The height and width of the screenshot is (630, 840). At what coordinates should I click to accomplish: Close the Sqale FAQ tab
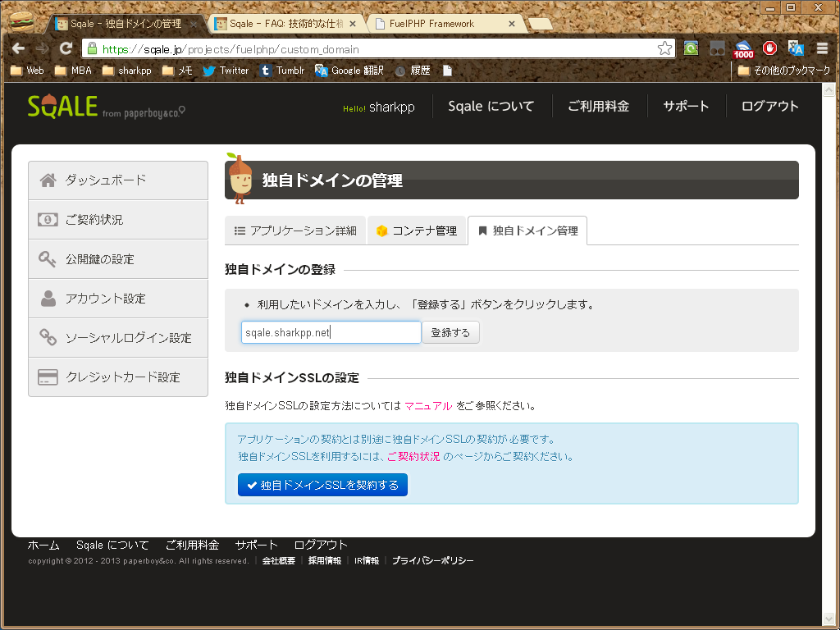pyautogui.click(x=353, y=24)
